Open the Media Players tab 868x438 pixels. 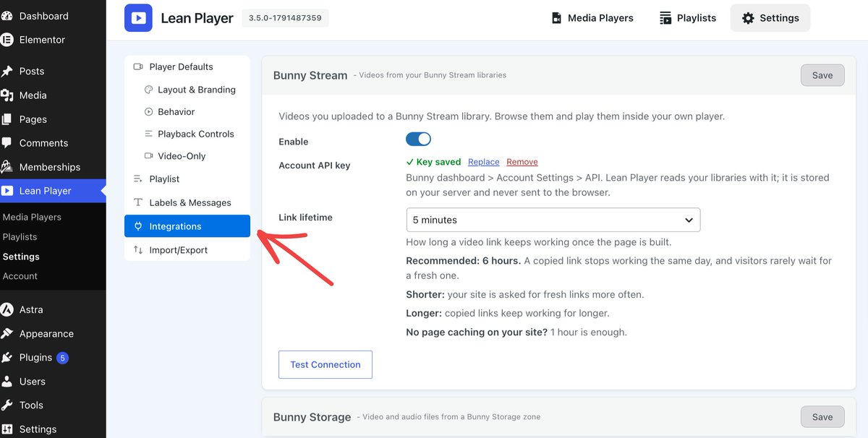[x=592, y=18]
